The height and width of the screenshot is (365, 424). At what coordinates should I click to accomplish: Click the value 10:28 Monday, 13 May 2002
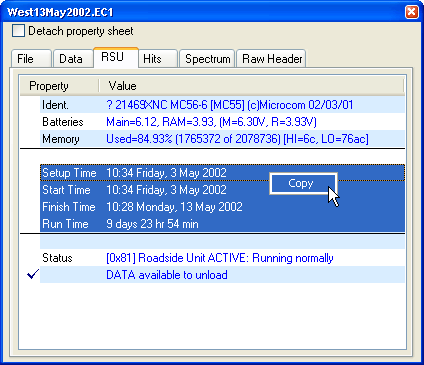tap(174, 207)
